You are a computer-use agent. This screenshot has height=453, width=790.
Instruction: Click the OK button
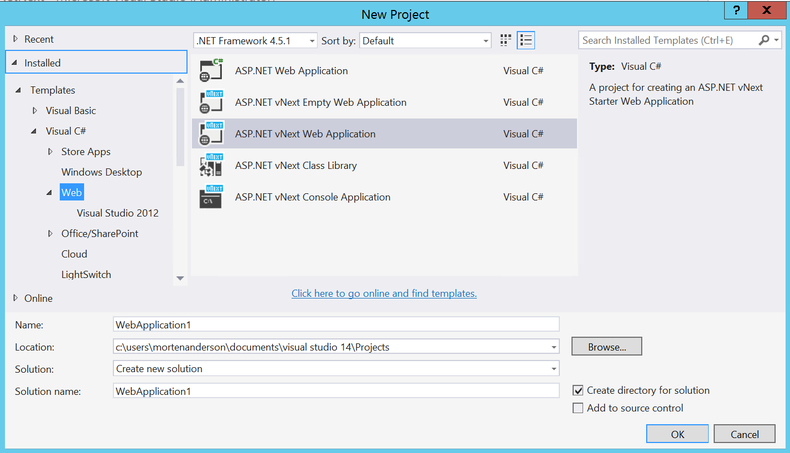coord(677,434)
